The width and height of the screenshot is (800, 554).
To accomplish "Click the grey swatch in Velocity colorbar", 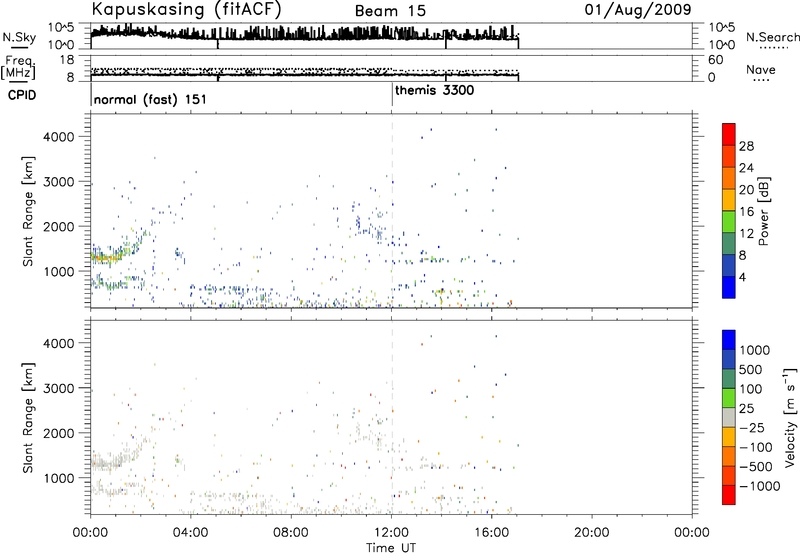I will [x=729, y=417].
